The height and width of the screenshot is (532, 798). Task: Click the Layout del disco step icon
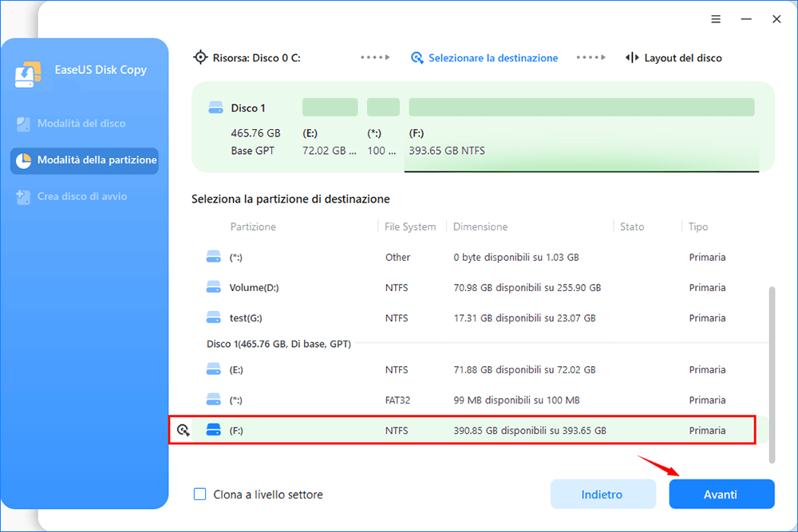pyautogui.click(x=632, y=58)
